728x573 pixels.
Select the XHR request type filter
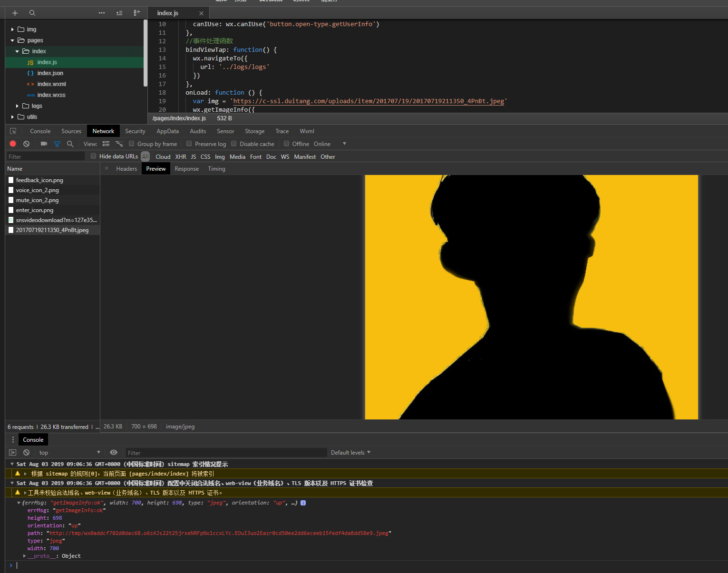pyautogui.click(x=181, y=156)
